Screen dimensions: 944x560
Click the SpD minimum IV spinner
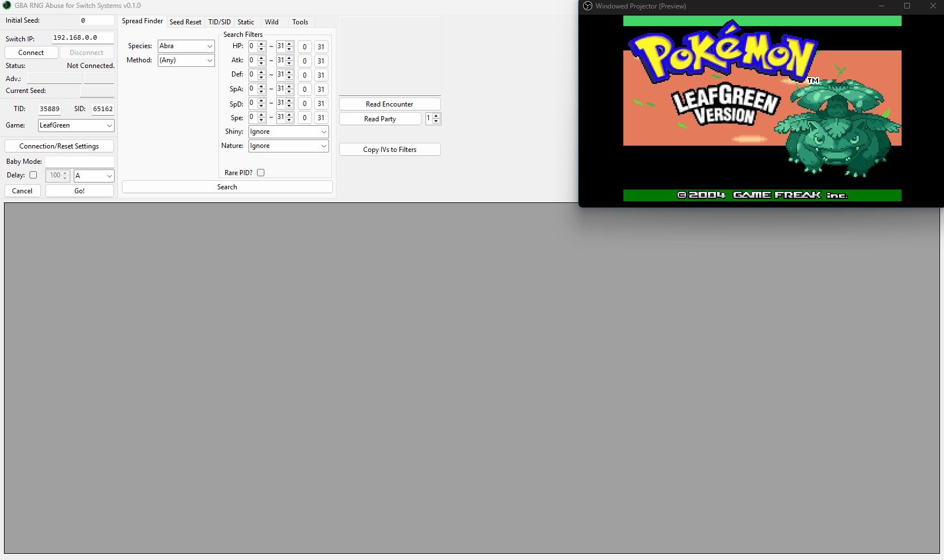258,103
